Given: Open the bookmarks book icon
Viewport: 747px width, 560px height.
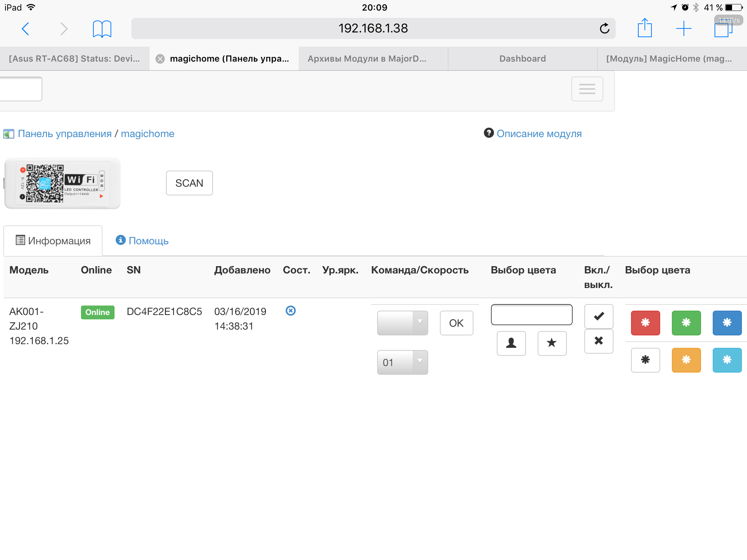Looking at the screenshot, I should pos(102,29).
